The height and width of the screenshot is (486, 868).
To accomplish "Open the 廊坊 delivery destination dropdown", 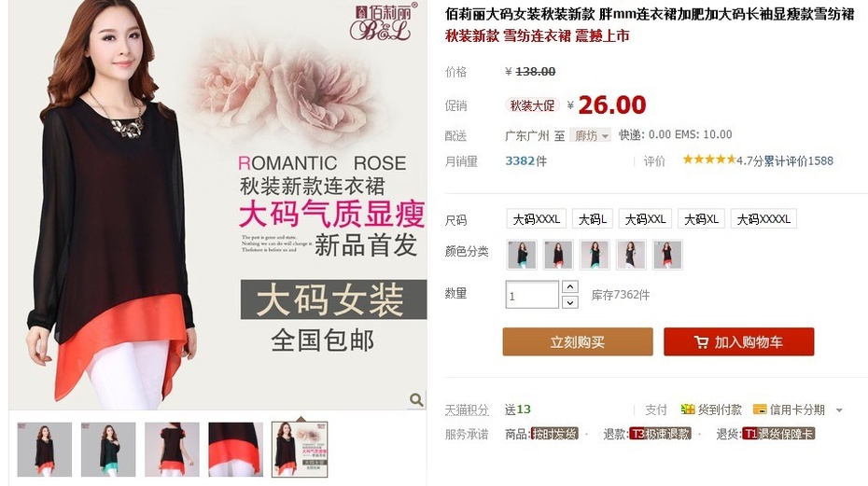I will (590, 135).
